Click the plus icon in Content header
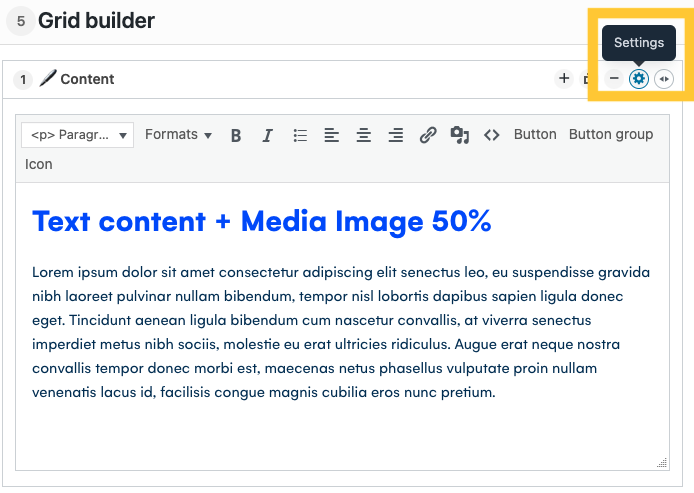 point(564,78)
